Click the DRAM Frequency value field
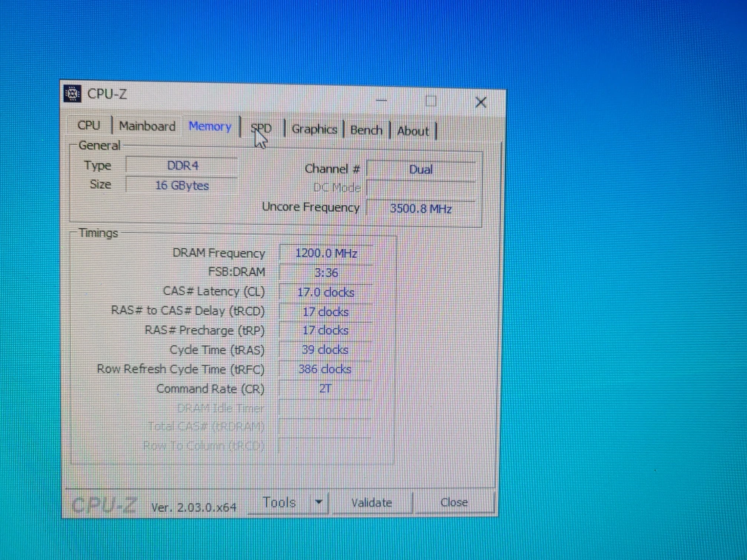Image resolution: width=747 pixels, height=560 pixels. click(x=326, y=253)
